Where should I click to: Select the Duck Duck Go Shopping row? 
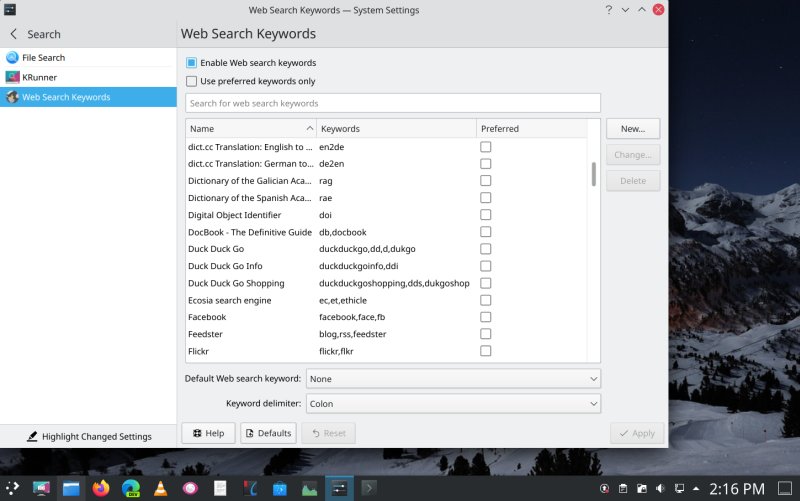pos(386,283)
